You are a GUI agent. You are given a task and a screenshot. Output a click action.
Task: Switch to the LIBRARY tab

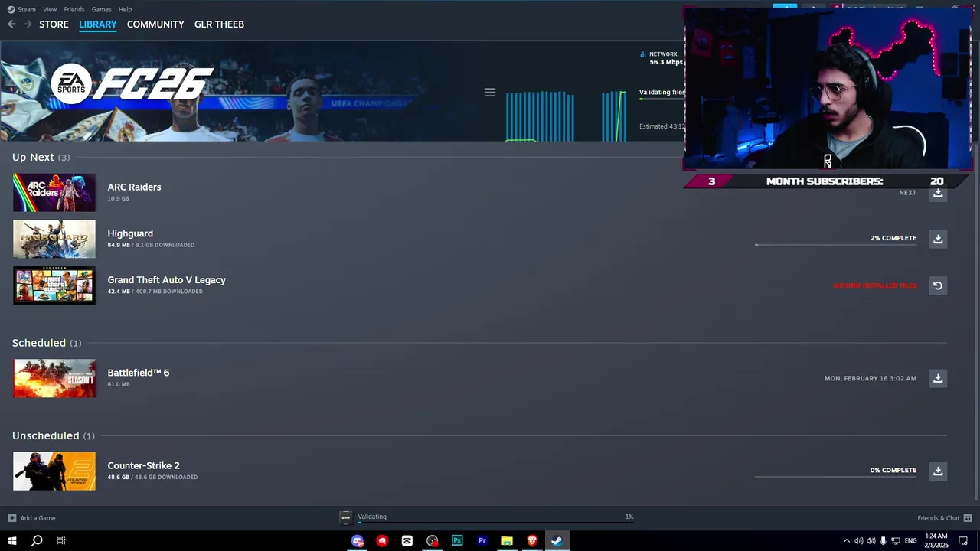click(98, 24)
